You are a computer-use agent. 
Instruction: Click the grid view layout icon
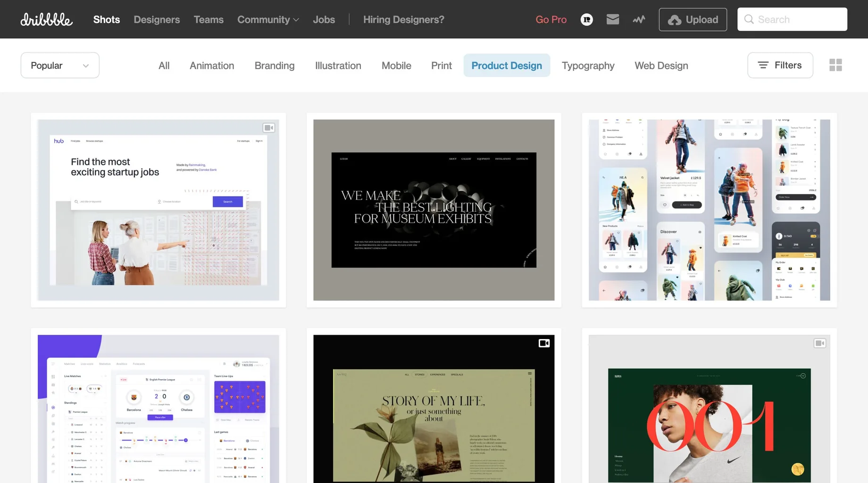pyautogui.click(x=835, y=65)
